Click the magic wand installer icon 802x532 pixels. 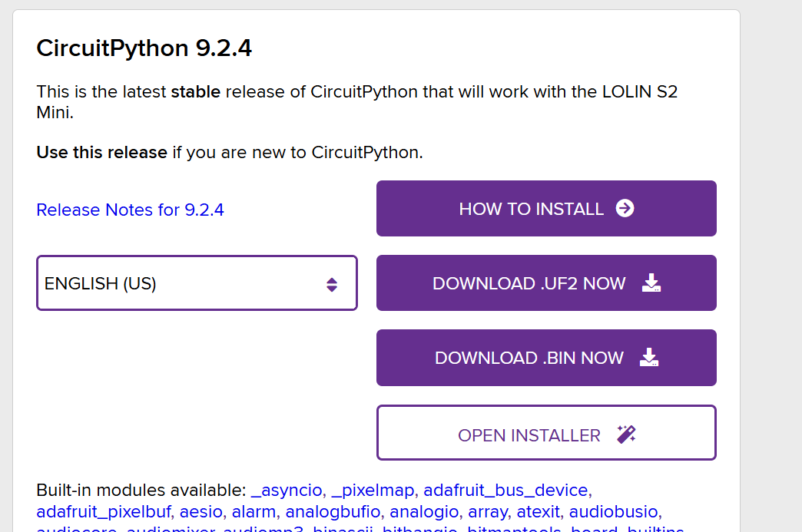click(x=626, y=435)
